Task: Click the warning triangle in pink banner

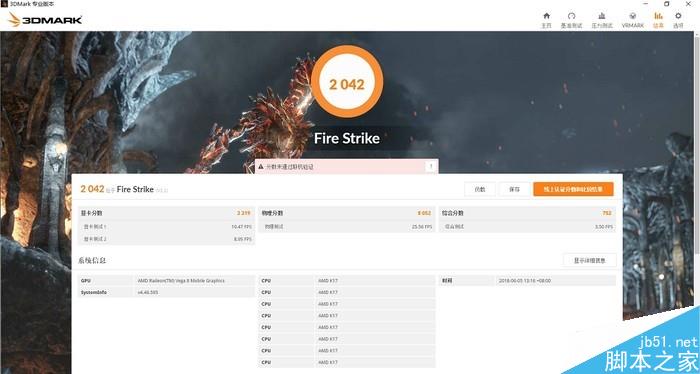Action: [x=261, y=166]
